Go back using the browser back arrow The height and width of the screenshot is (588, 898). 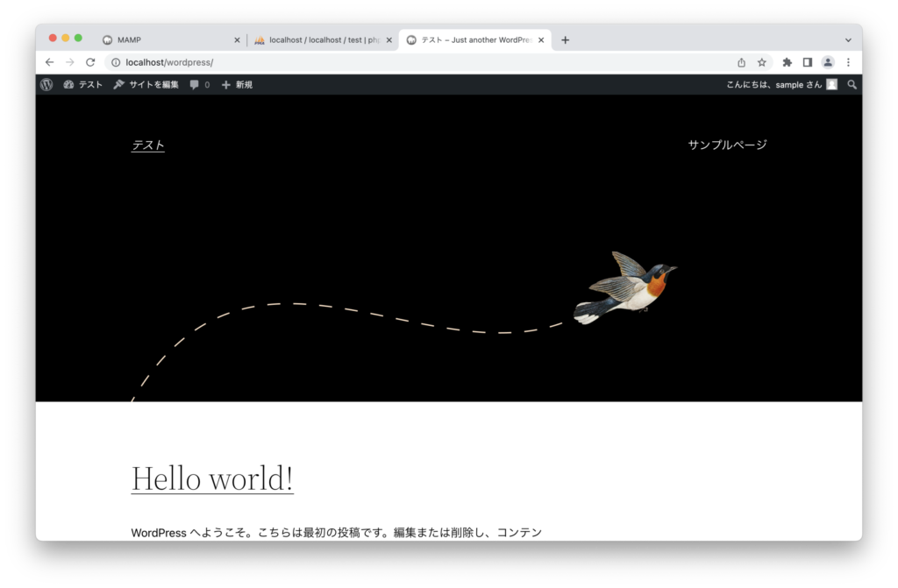tap(49, 62)
